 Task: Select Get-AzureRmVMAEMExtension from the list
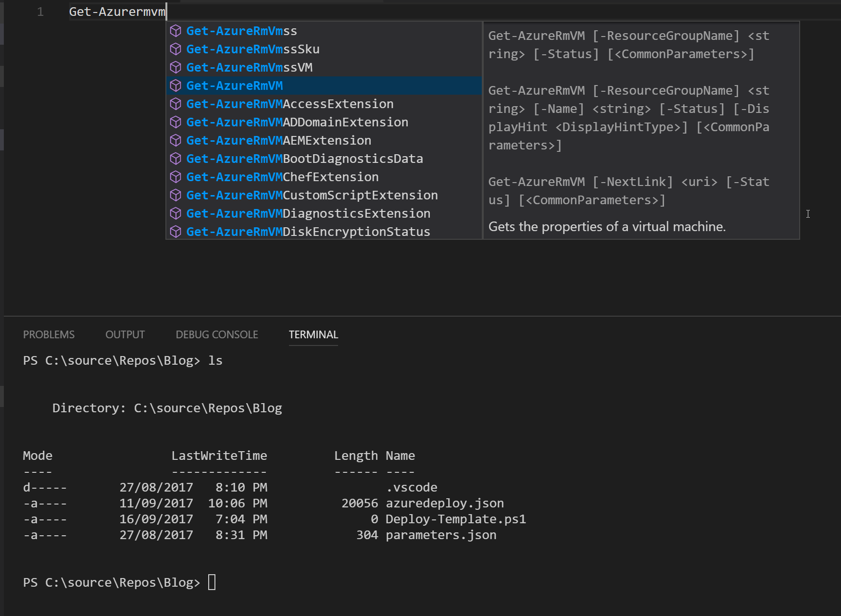point(278,140)
